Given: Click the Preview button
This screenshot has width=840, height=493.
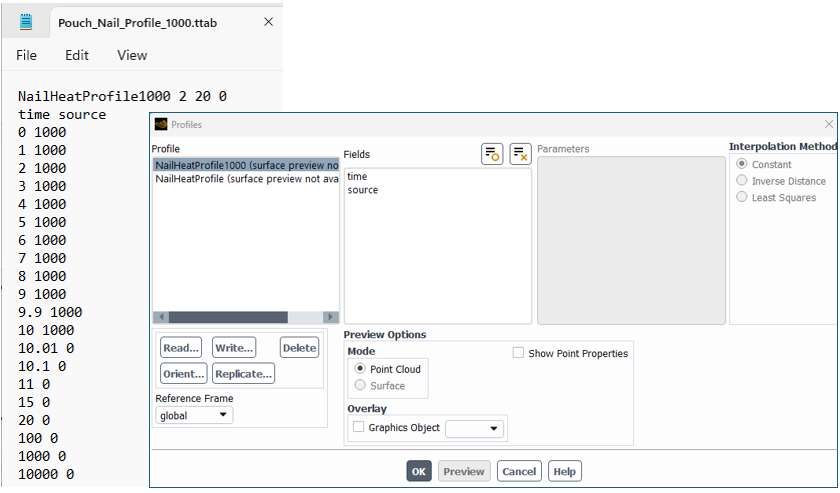Looking at the screenshot, I should tap(464, 471).
